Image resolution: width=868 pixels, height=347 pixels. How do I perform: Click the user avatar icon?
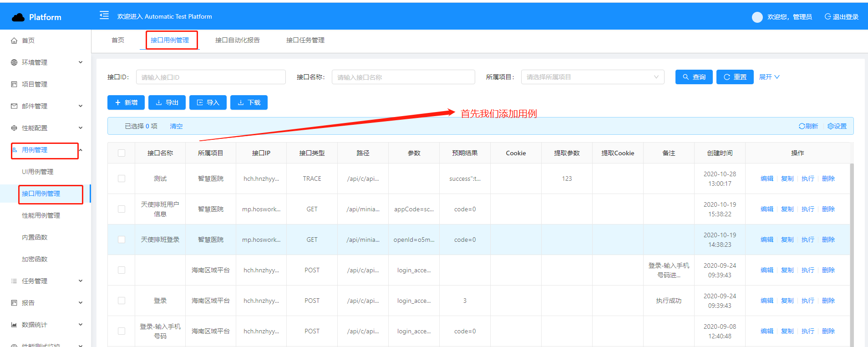click(757, 17)
